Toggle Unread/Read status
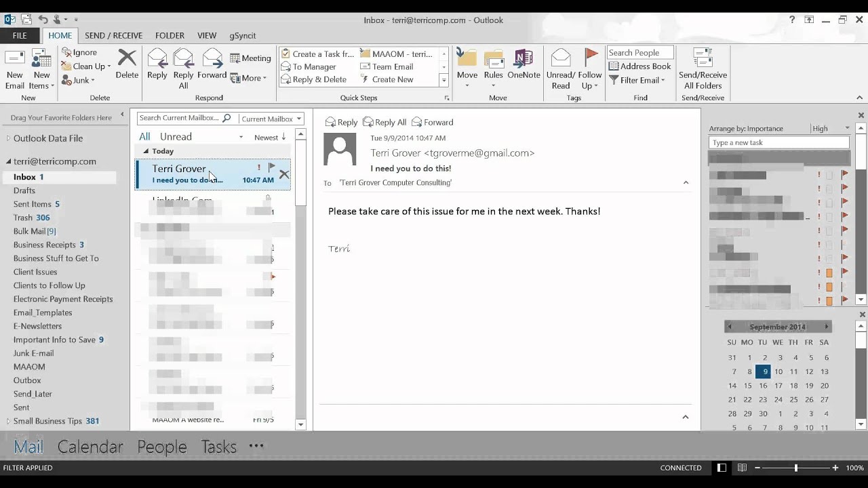This screenshot has width=868, height=488. coord(561,69)
